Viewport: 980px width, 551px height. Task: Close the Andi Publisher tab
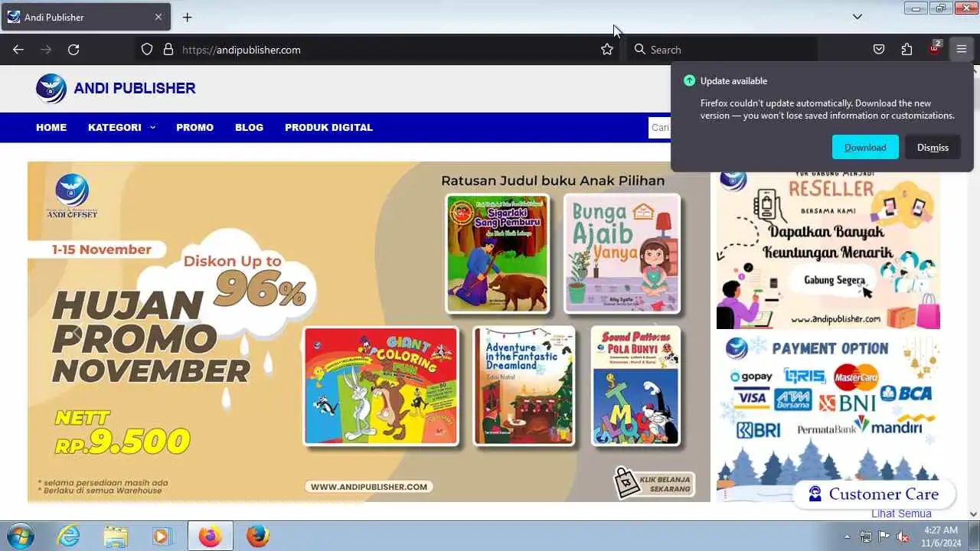pyautogui.click(x=158, y=17)
